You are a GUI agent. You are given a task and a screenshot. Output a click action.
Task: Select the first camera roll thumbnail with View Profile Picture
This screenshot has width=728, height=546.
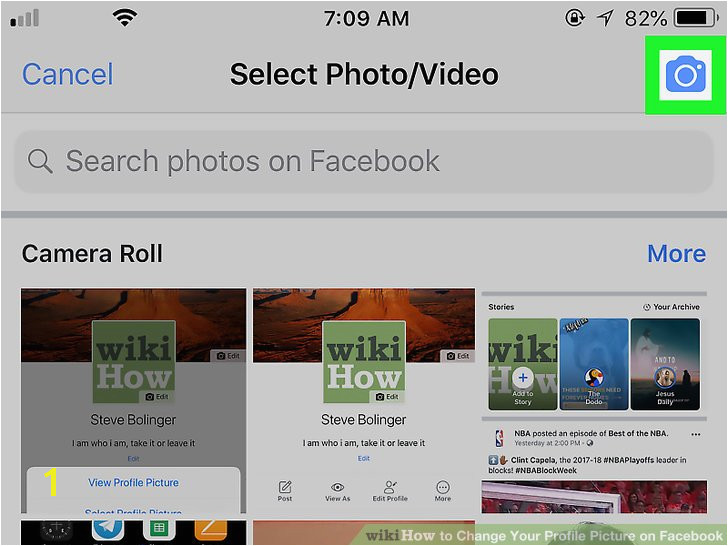click(134, 400)
